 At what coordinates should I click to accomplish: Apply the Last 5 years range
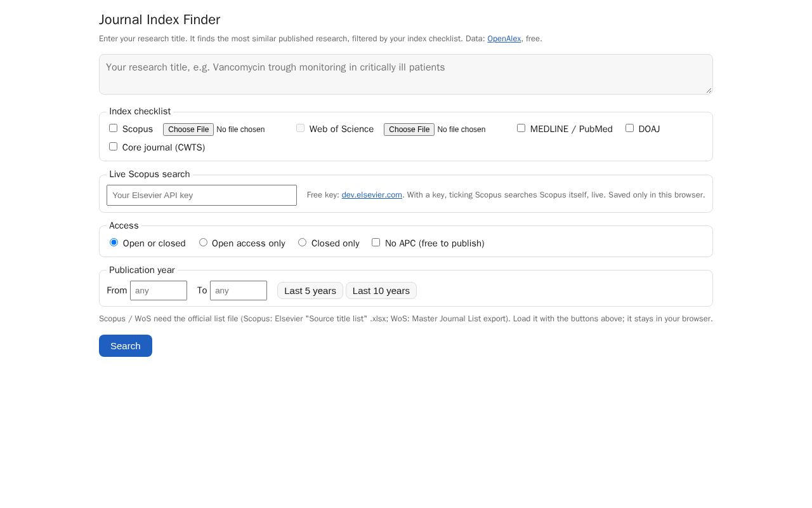[x=310, y=291]
